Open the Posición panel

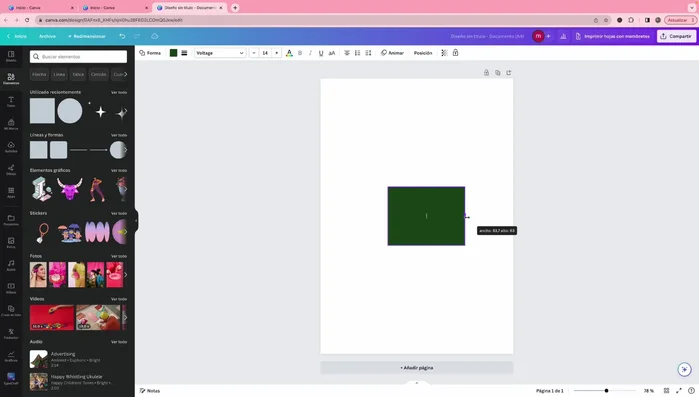[423, 53]
